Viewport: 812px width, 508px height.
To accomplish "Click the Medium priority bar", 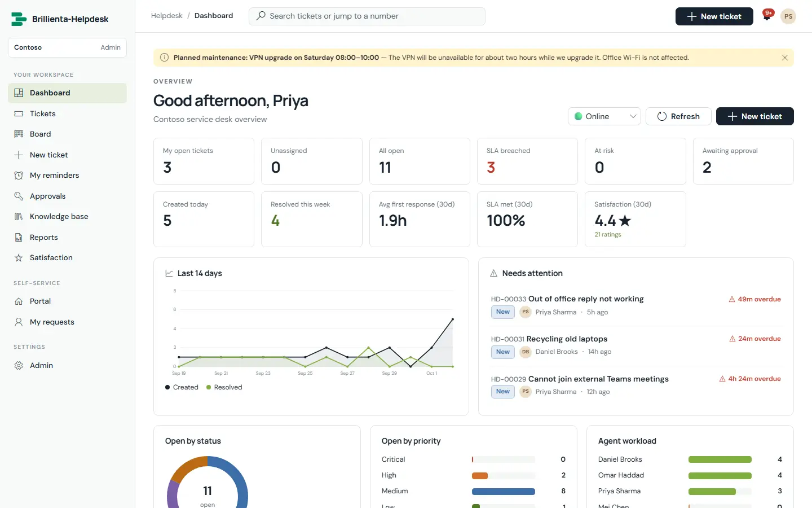I will (x=504, y=492).
